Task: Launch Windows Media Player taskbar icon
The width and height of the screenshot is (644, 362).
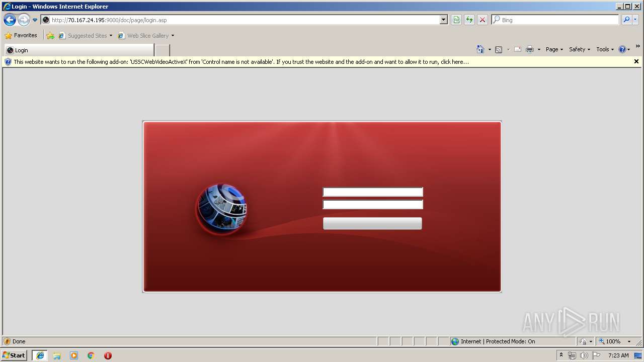Action: pyautogui.click(x=74, y=355)
